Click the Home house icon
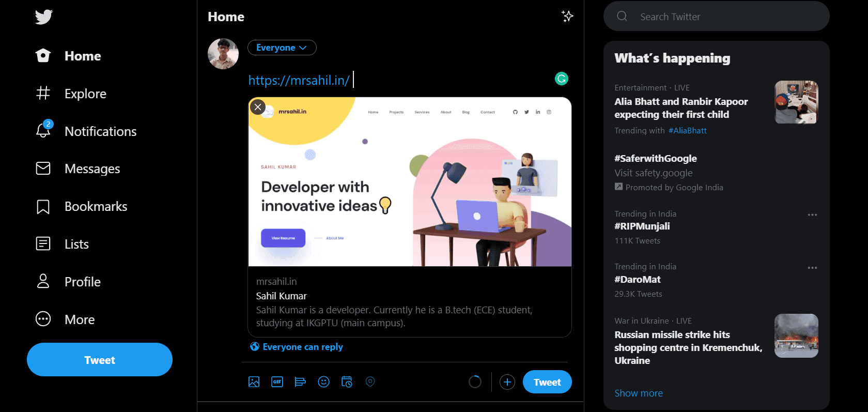 coord(43,55)
